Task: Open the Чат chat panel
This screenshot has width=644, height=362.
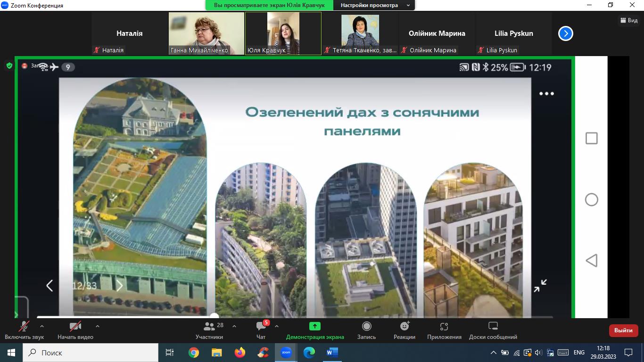Action: tap(261, 330)
